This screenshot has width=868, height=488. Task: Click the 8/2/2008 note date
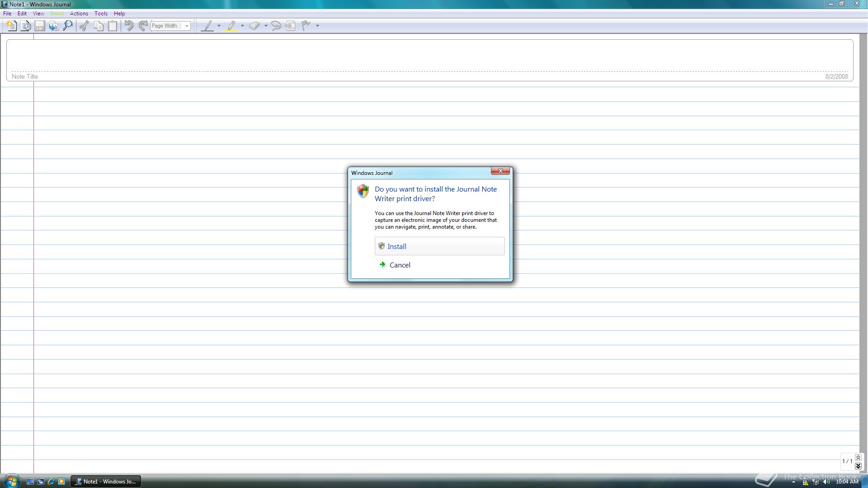tap(836, 76)
